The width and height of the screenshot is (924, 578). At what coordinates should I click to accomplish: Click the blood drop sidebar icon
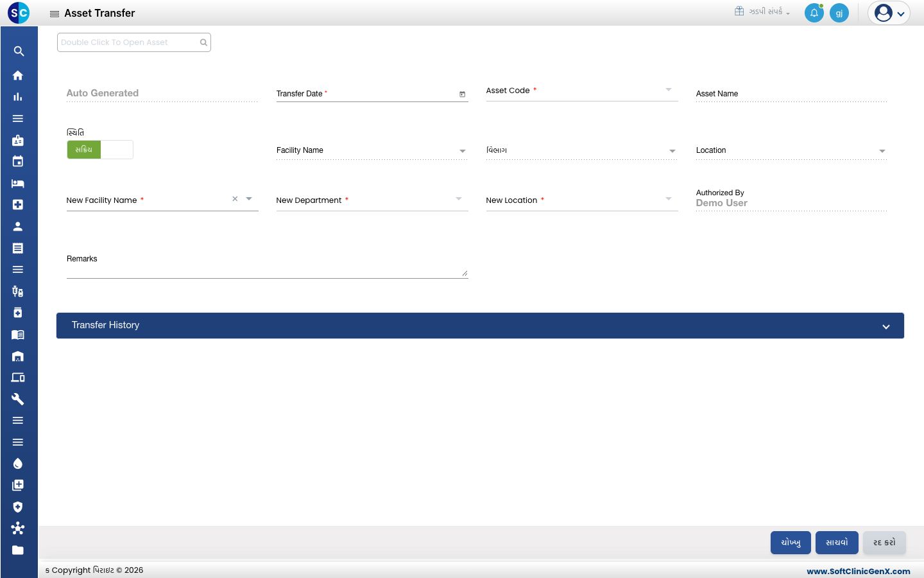point(18,464)
